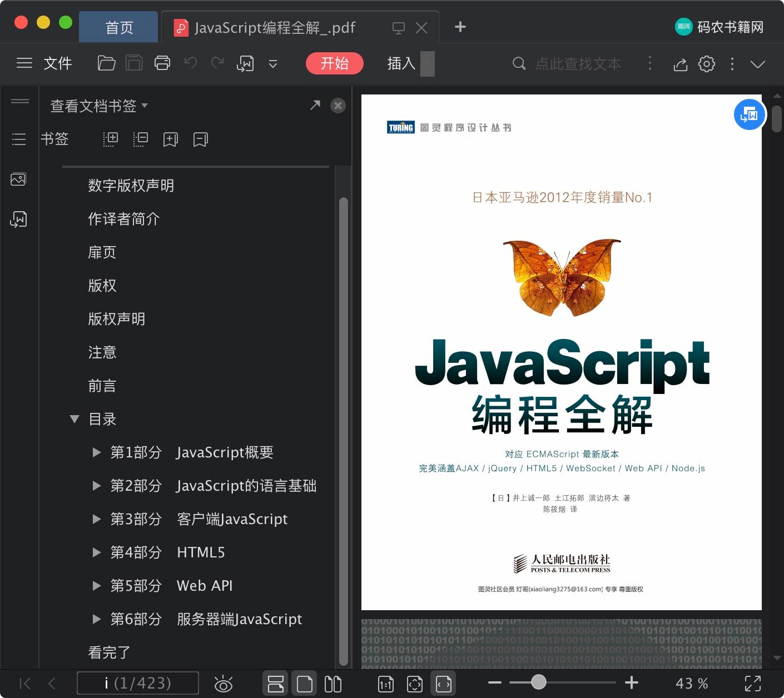Go to the 扉页 bookmark

pyautogui.click(x=102, y=252)
